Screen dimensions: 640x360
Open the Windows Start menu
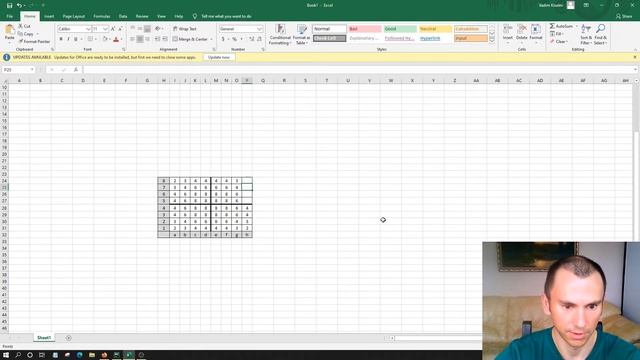point(6,355)
